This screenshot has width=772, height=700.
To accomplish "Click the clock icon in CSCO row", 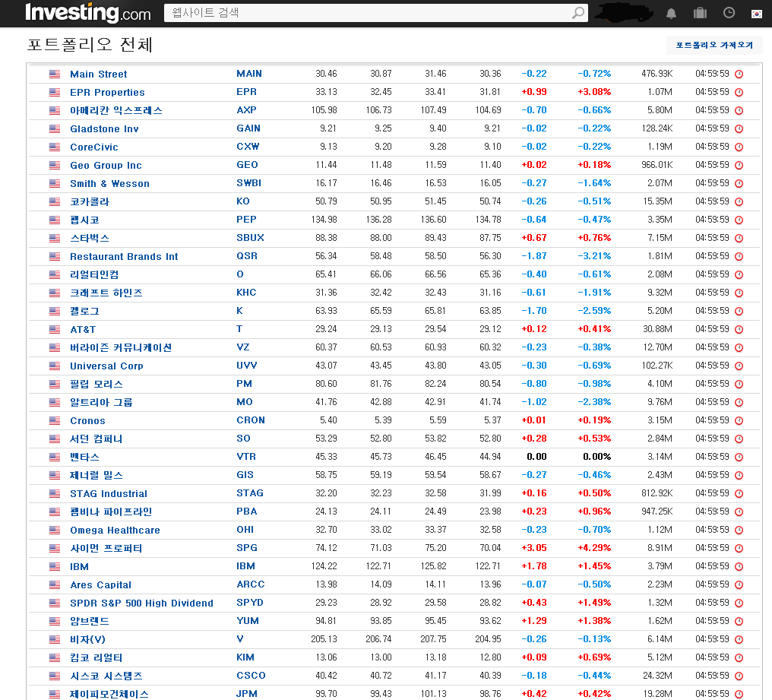I will [739, 676].
